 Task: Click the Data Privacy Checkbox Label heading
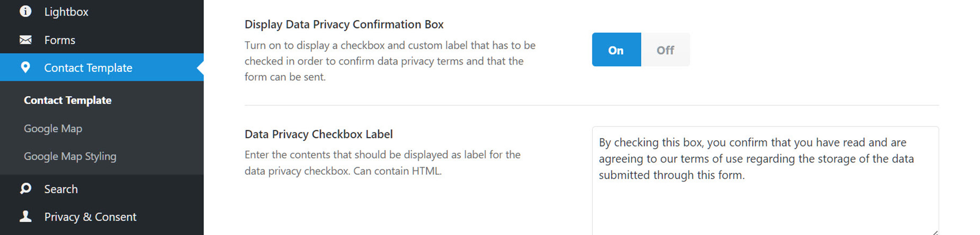tap(319, 134)
